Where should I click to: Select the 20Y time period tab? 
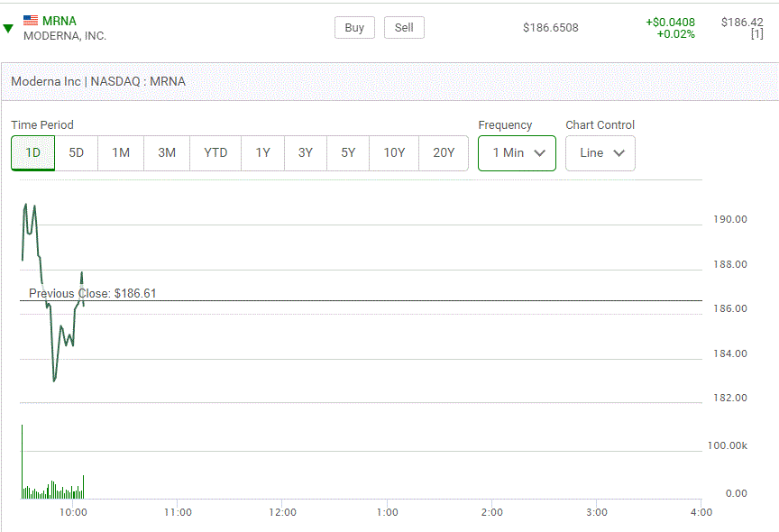coord(444,152)
